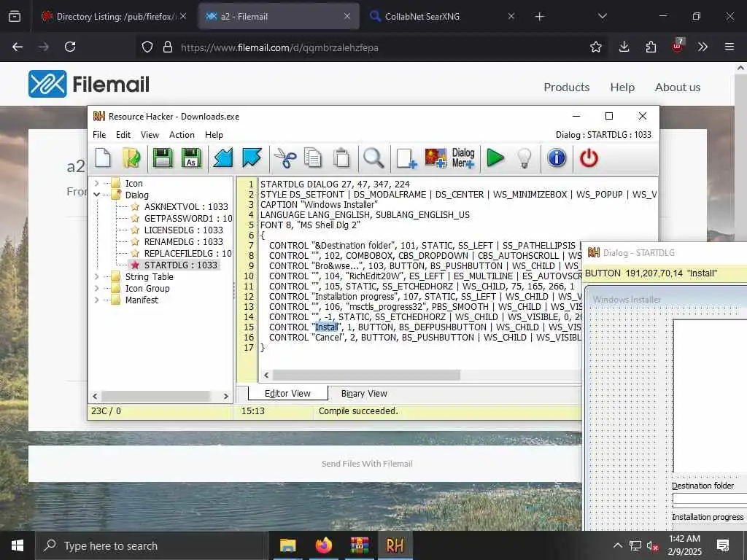Click the red power Exit icon

589,158
